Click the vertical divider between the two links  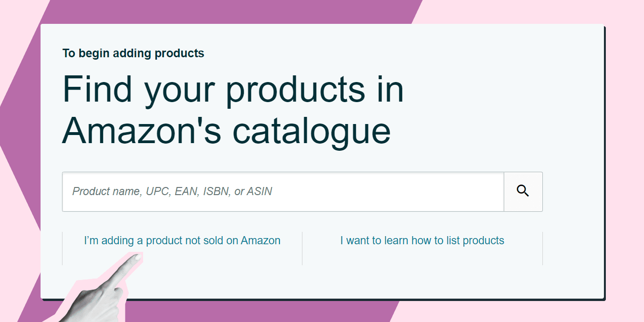click(302, 248)
